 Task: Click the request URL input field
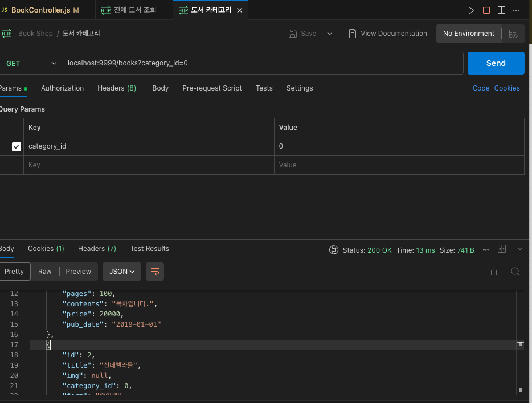[262, 63]
